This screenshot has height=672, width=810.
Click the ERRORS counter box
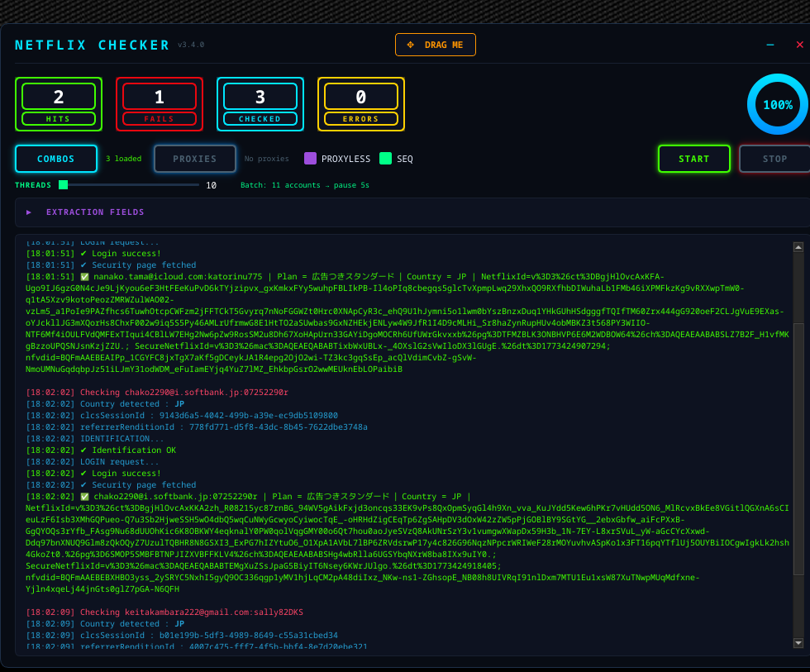[x=360, y=104]
